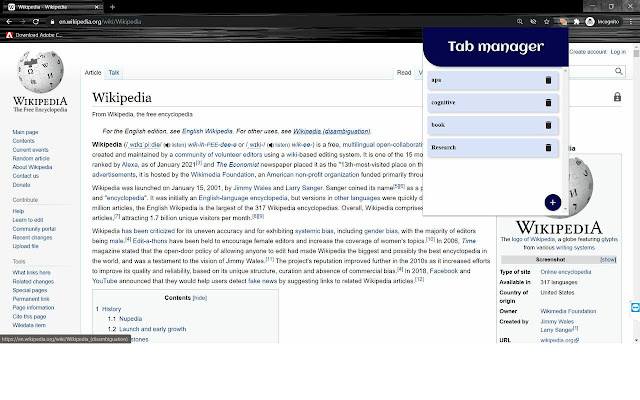
Task: Open the Chrome three-dot menu
Action: pos(631,22)
